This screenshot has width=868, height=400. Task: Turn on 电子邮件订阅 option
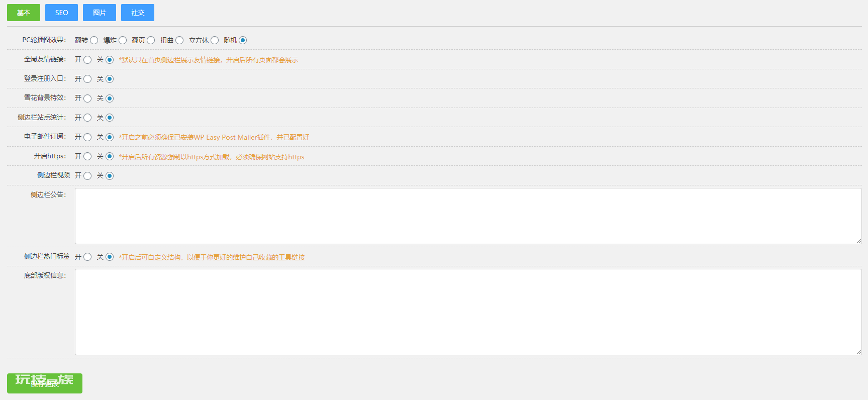pyautogui.click(x=87, y=137)
